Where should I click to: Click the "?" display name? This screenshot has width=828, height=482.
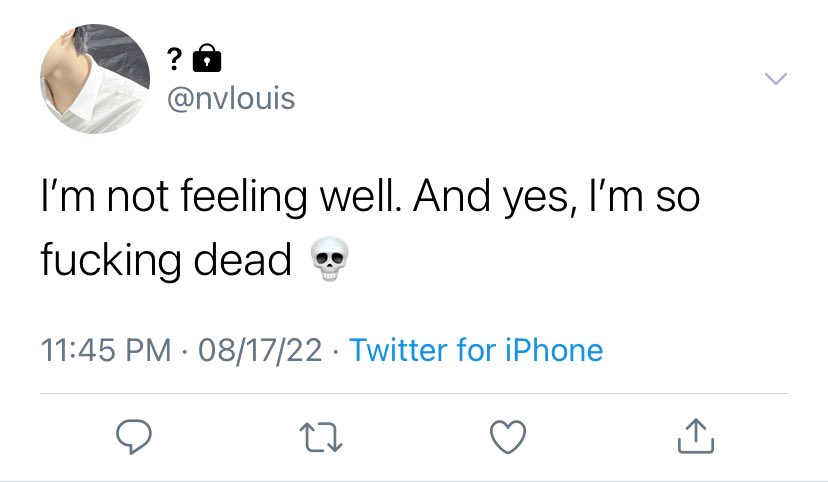[172, 61]
